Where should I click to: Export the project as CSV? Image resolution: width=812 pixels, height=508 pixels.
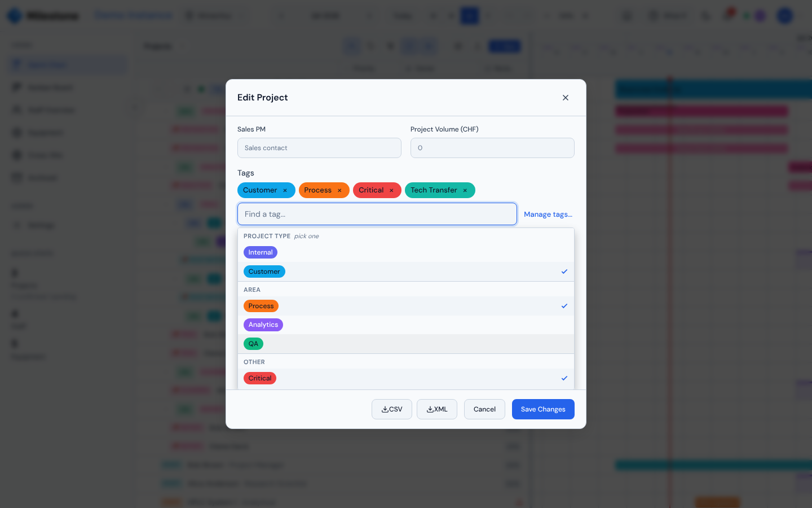[392, 409]
